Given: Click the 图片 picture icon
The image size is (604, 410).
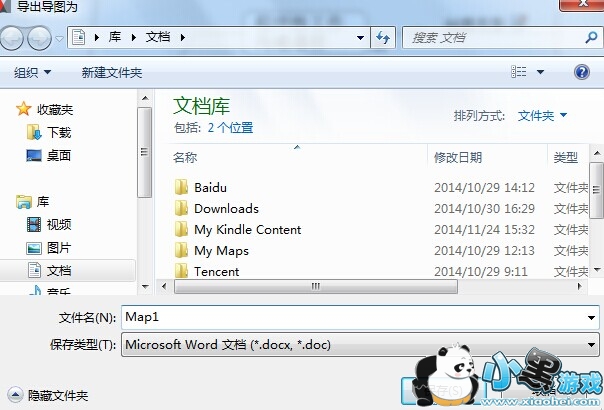Looking at the screenshot, I should point(34,248).
